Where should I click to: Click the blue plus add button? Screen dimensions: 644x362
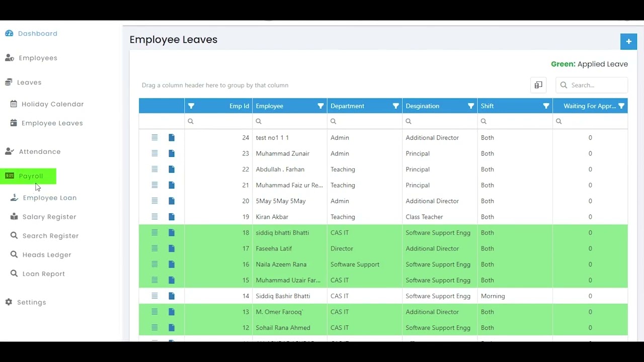628,41
